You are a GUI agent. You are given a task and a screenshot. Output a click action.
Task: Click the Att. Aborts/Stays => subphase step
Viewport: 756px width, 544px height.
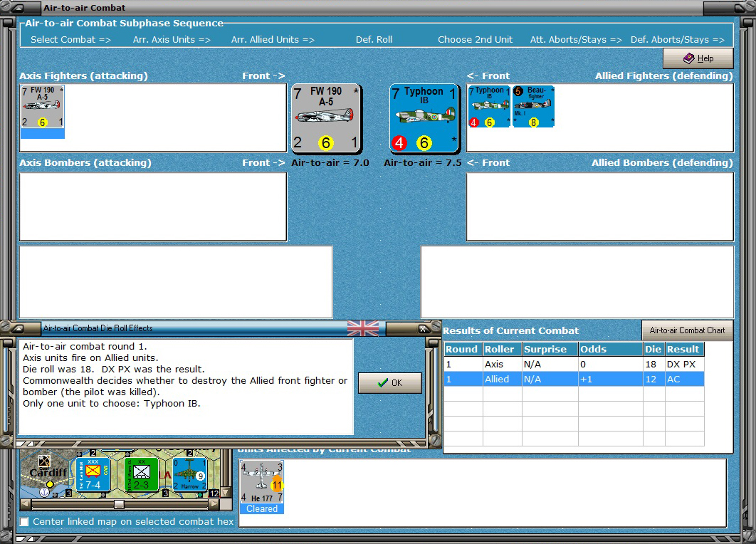(576, 40)
